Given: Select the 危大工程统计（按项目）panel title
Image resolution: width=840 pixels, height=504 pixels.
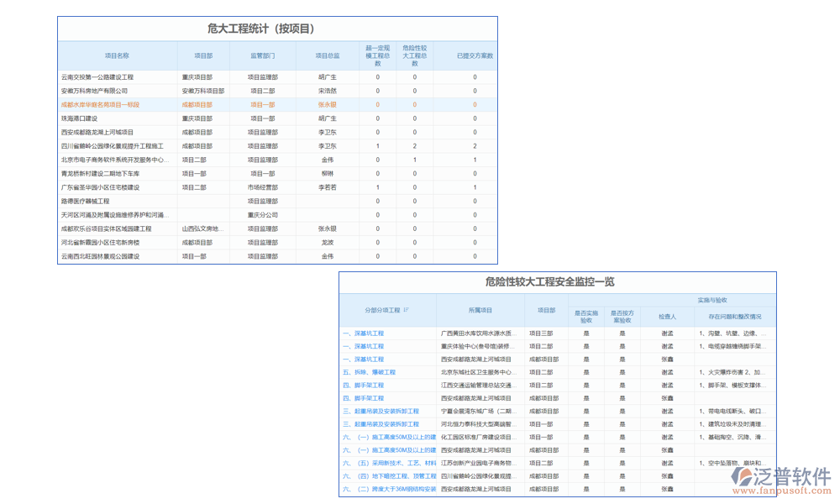Looking at the screenshot, I should coord(260,26).
